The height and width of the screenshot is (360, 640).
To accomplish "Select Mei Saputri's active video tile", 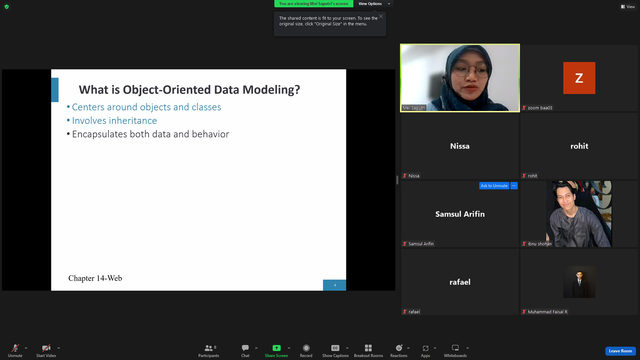I will tap(460, 78).
